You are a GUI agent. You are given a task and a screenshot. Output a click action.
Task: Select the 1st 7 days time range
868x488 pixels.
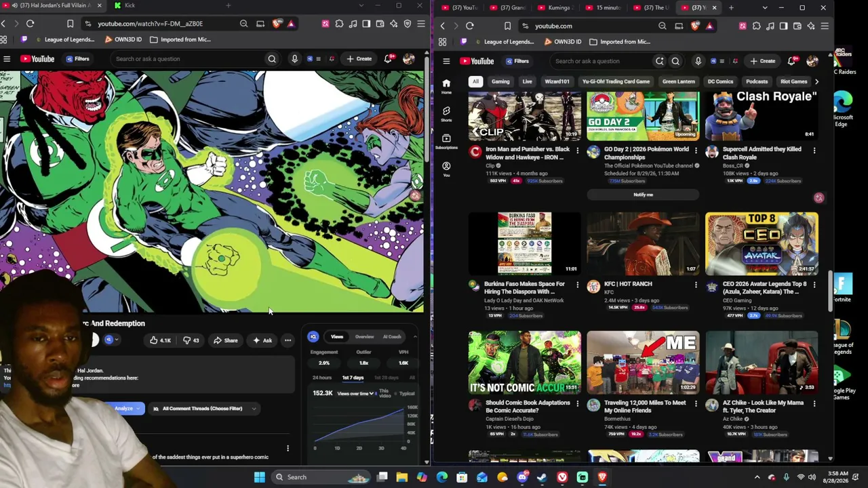[353, 378]
